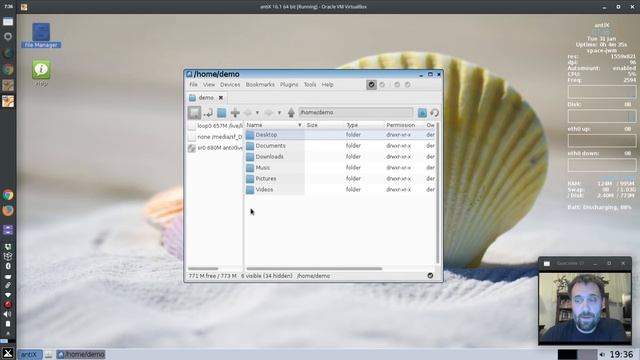The height and width of the screenshot is (360, 640).
Task: Open the File menu
Action: (x=193, y=84)
